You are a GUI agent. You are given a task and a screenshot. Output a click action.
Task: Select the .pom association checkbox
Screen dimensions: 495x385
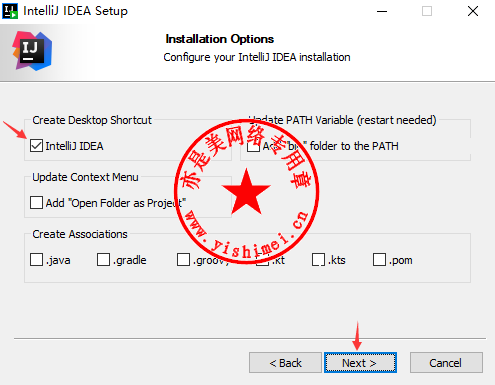379,259
